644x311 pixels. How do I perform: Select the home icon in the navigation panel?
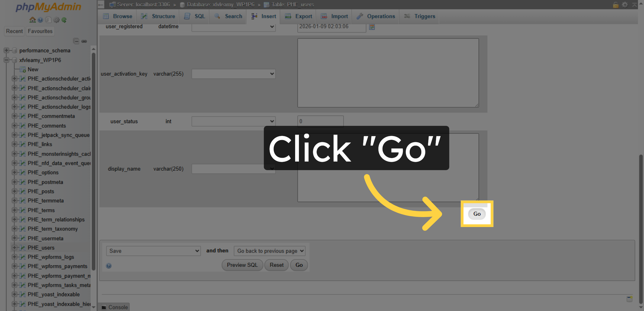coord(32,20)
